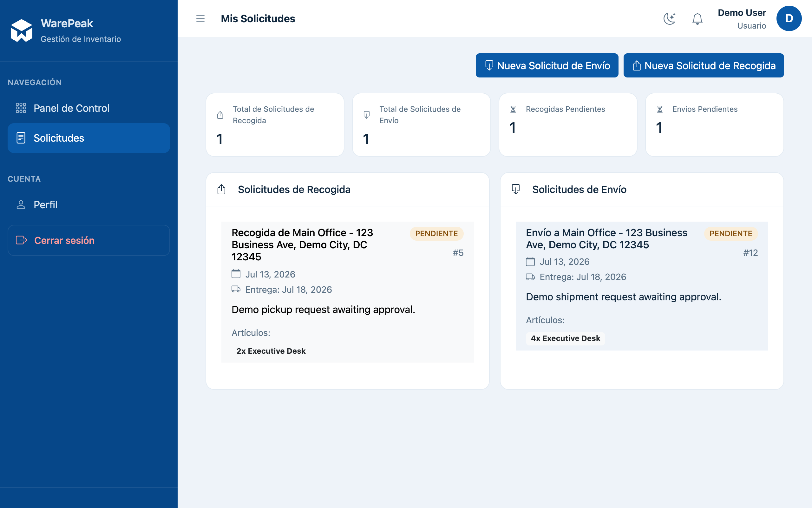Click text Demo pickup request awaiting approval

[323, 310]
